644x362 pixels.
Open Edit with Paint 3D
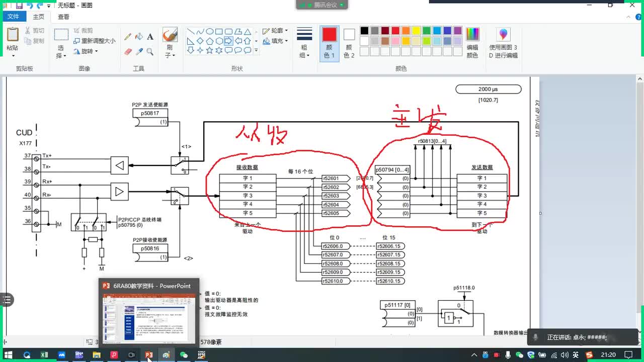503,44
